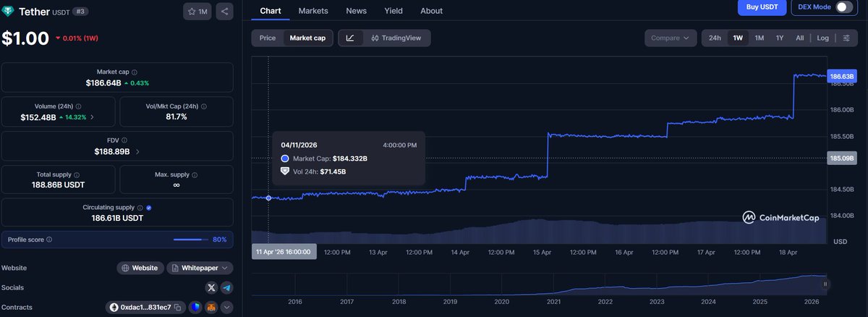The height and width of the screenshot is (317, 868).
Task: Add token to MetaMask via fox icon
Action: (211, 308)
